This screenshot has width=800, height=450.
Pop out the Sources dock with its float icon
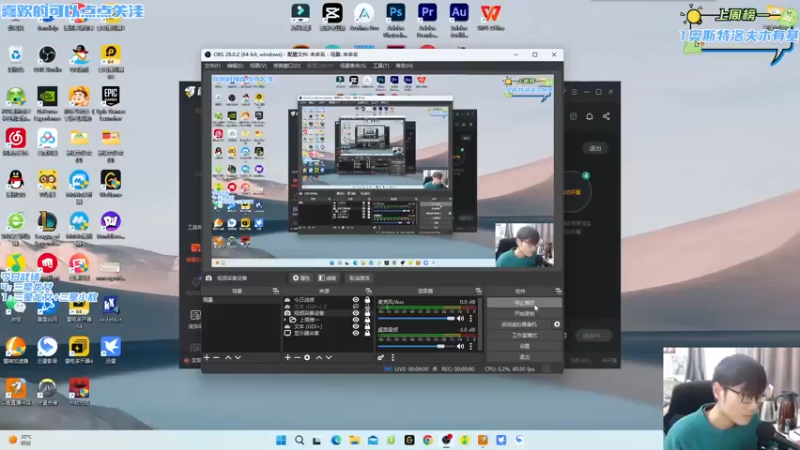tap(368, 291)
